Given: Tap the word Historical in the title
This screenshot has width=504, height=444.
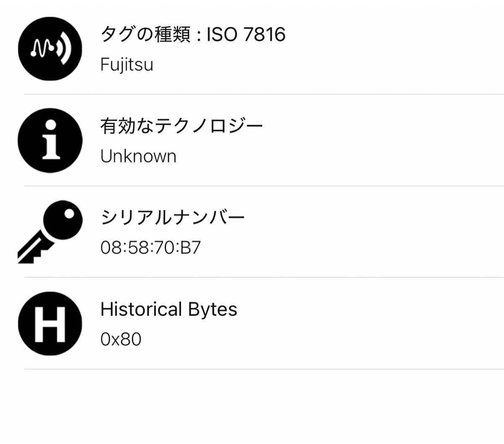Looking at the screenshot, I should [141, 309].
